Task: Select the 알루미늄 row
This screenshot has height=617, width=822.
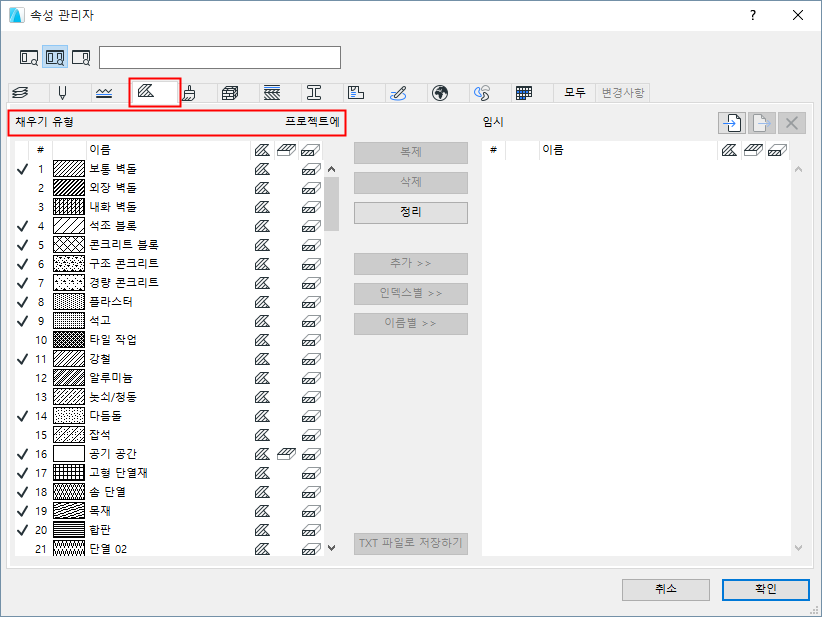Action: pyautogui.click(x=169, y=378)
